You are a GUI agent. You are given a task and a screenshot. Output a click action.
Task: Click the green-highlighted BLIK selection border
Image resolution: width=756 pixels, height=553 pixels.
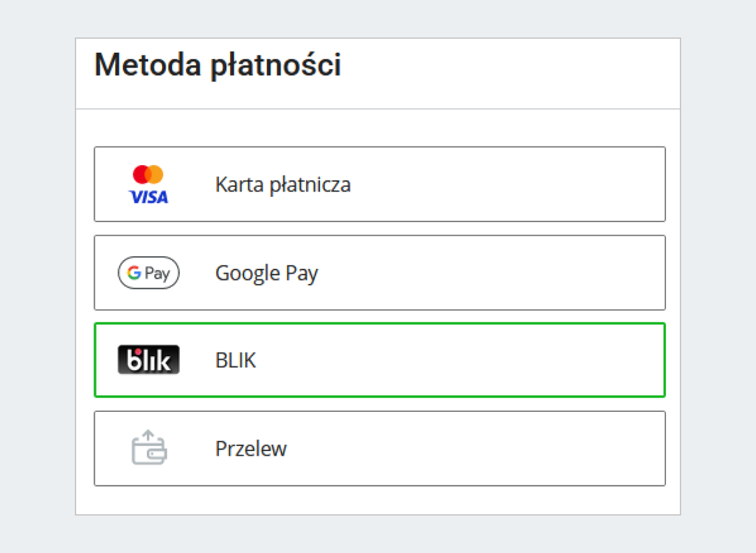(379, 324)
